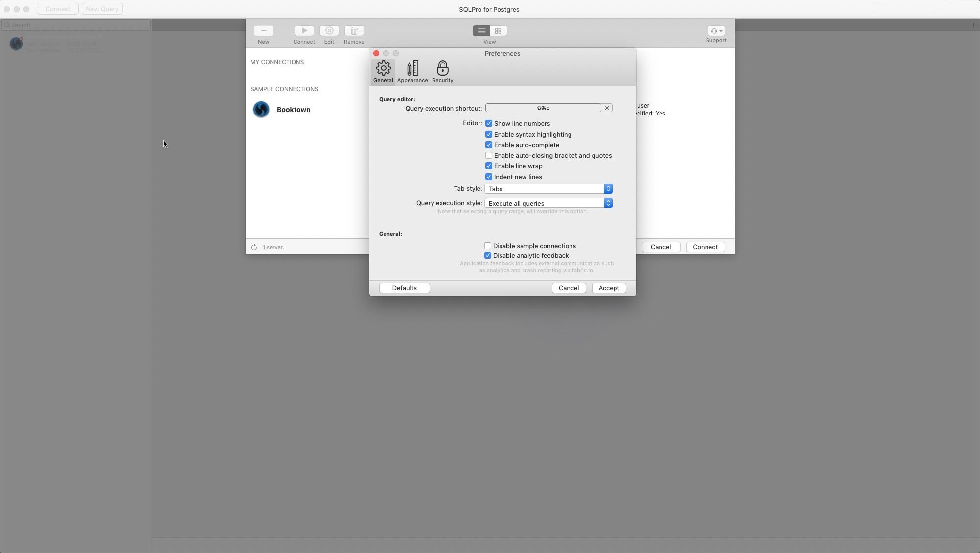
Task: Click the refresh servers icon
Action: click(x=254, y=247)
